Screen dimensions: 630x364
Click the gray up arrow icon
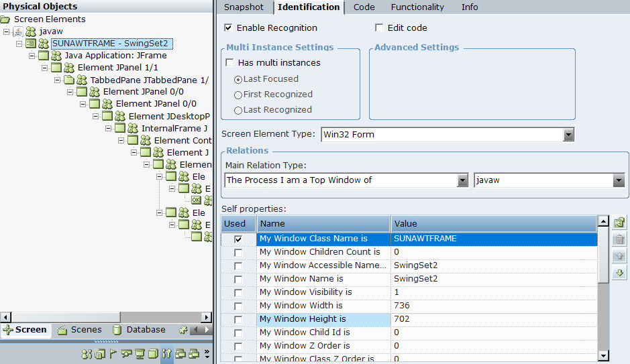619,256
